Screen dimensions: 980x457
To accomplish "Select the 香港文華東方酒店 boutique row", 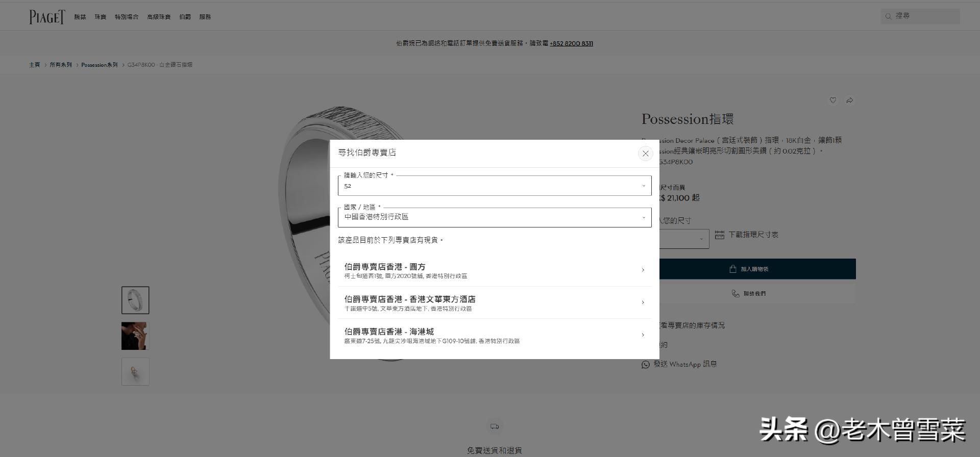I will (495, 302).
